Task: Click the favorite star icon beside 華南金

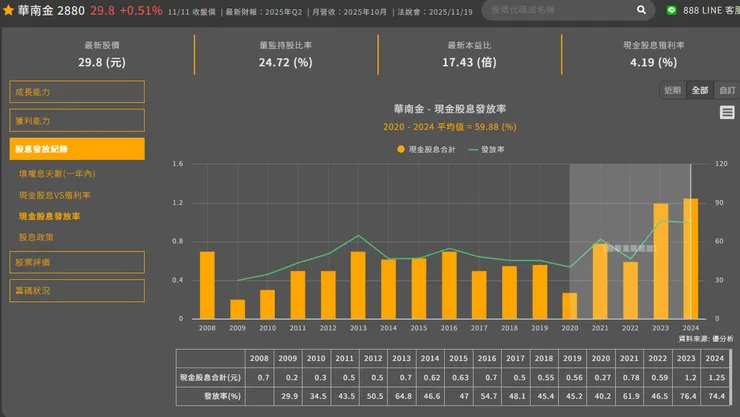Action: coord(8,10)
